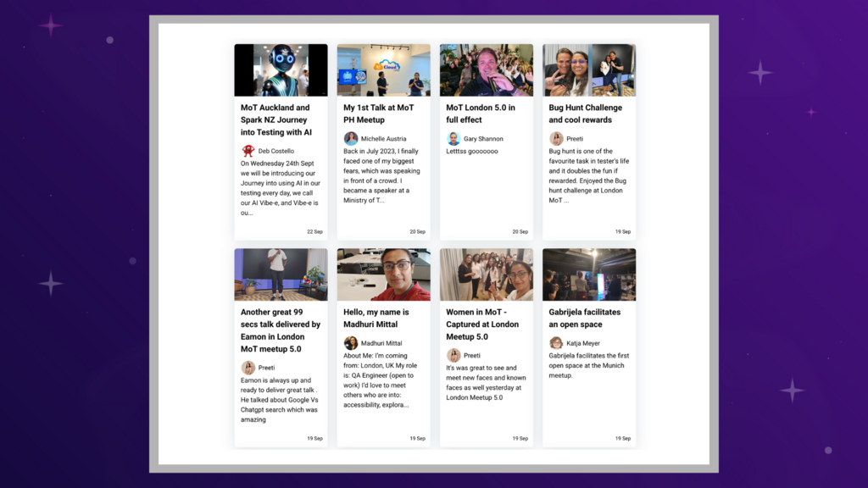
Task: Click the Eamon 99 secs talk photo
Action: click(281, 274)
